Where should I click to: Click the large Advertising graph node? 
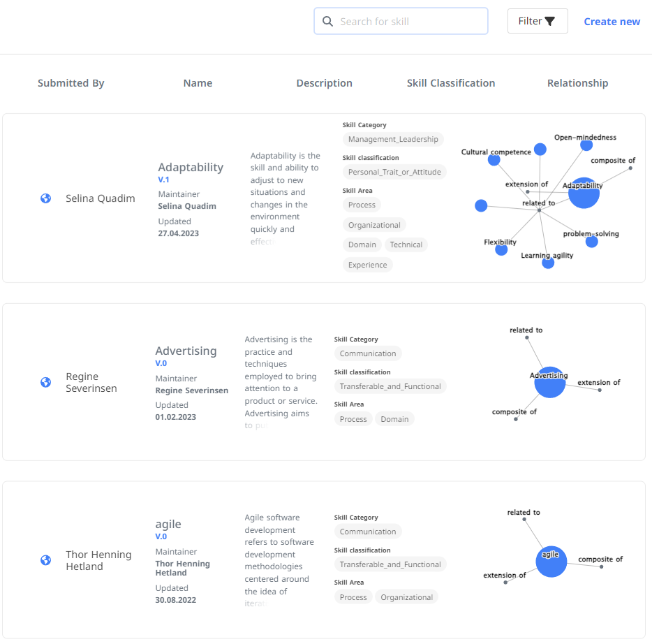[549, 382]
